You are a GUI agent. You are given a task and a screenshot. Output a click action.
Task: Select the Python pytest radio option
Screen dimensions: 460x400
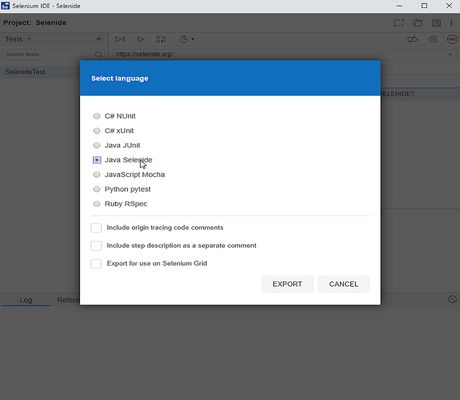[97, 189]
